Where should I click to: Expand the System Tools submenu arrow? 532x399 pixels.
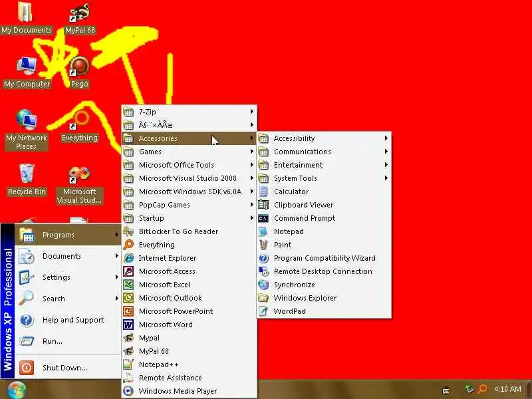coord(386,178)
